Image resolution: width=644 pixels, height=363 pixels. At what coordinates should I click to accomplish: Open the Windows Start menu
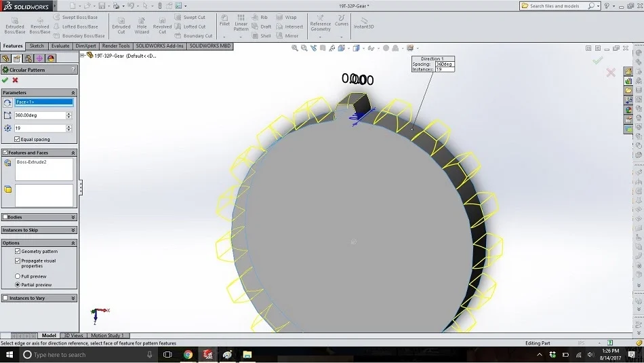[x=9, y=354]
